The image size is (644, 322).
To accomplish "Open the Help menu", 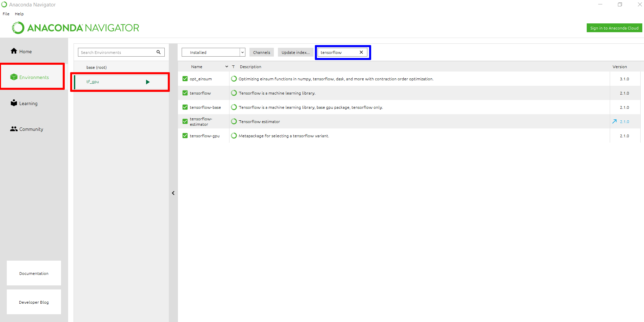I will point(19,14).
